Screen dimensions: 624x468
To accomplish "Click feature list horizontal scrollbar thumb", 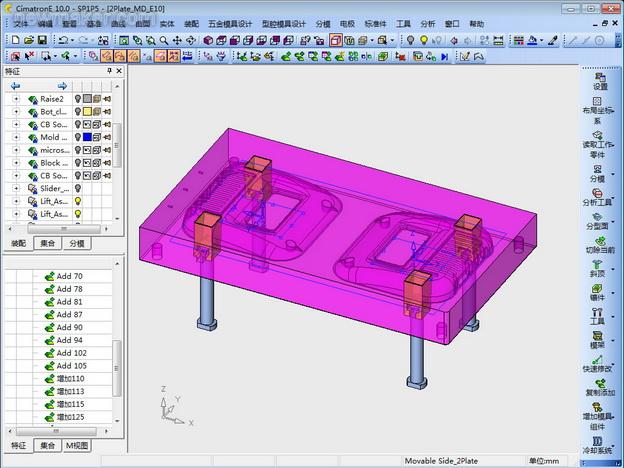I will click(56, 431).
